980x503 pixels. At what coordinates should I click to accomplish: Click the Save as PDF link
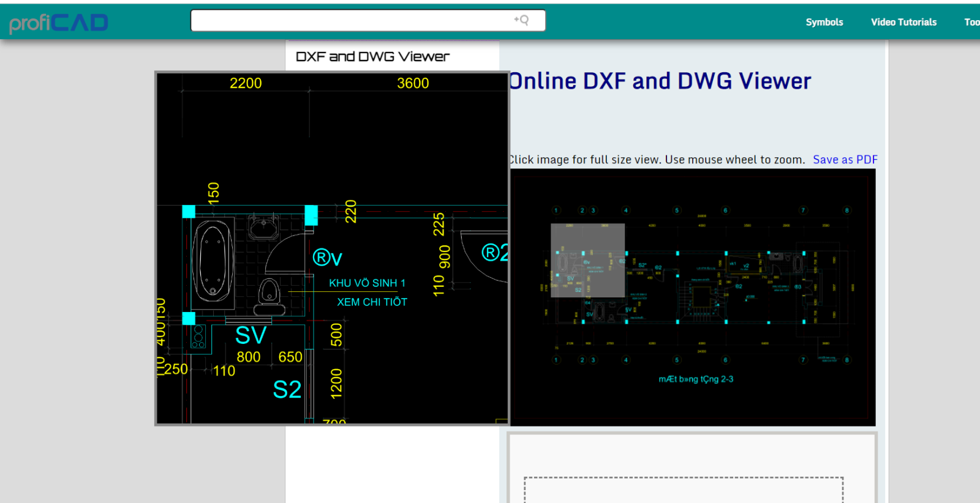pos(845,160)
